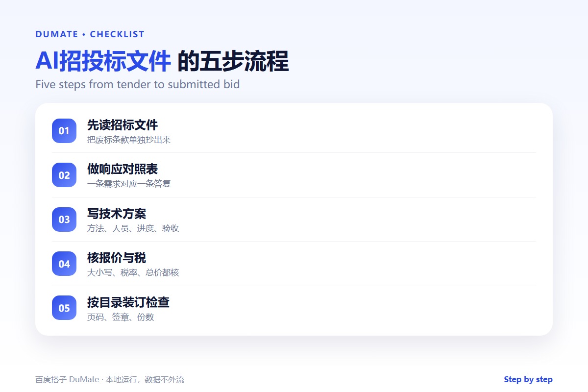Click the 02 step number badge
Screen dimensions: 588x392
(x=64, y=175)
